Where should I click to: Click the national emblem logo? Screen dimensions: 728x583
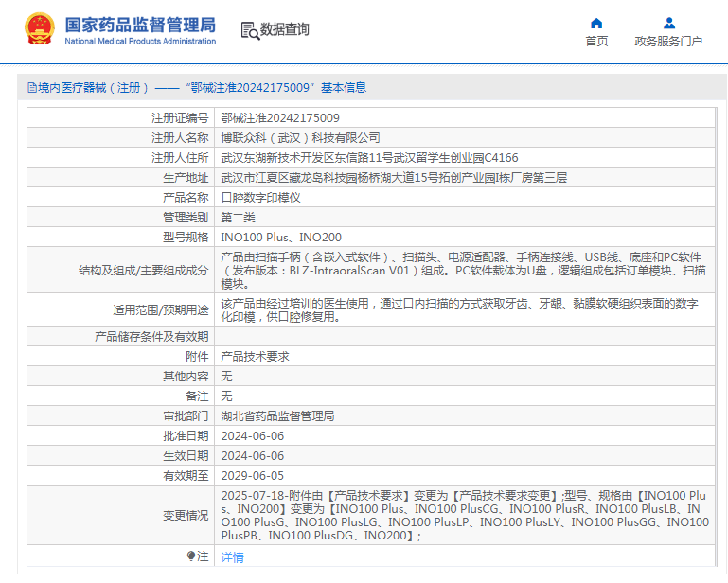point(40,28)
